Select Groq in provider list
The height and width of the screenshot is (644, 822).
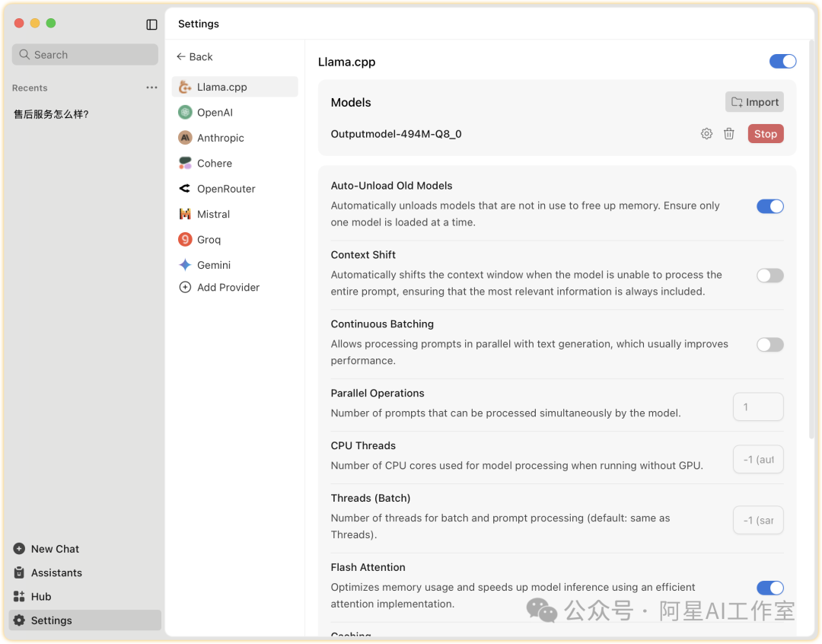click(x=235, y=239)
